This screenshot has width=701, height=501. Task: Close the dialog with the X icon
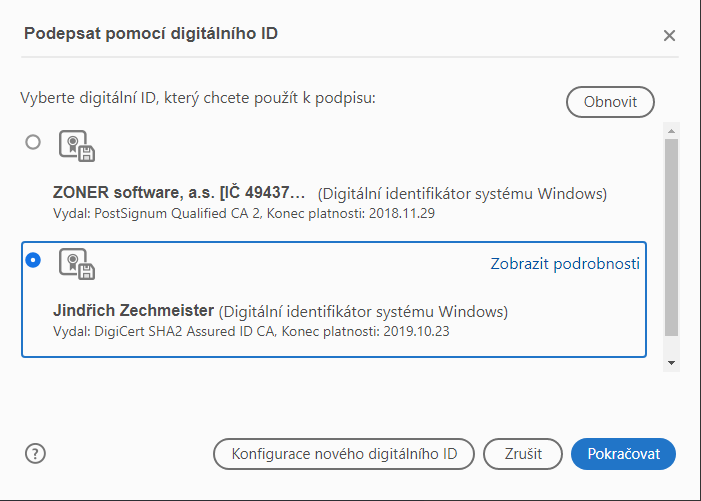[x=669, y=35]
